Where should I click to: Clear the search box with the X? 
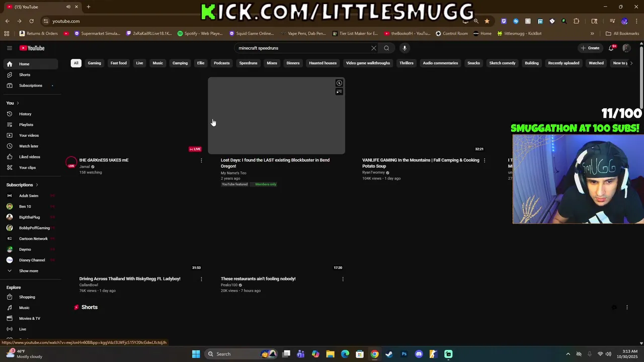coord(374,48)
